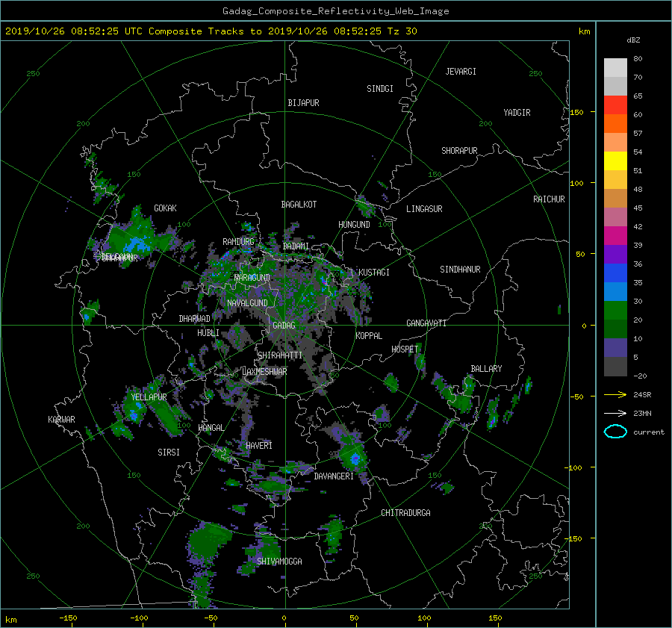Click the BAGALKOT city label
This screenshot has height=628, width=672.
coord(299,205)
